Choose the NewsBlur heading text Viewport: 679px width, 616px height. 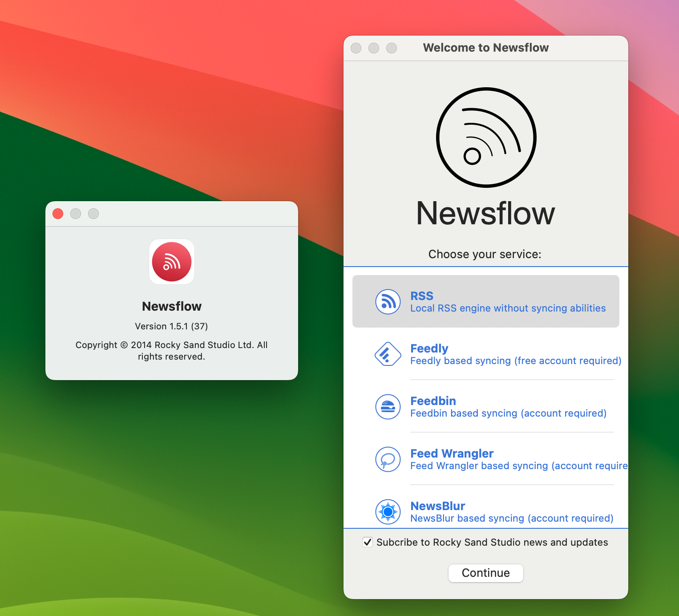point(437,506)
